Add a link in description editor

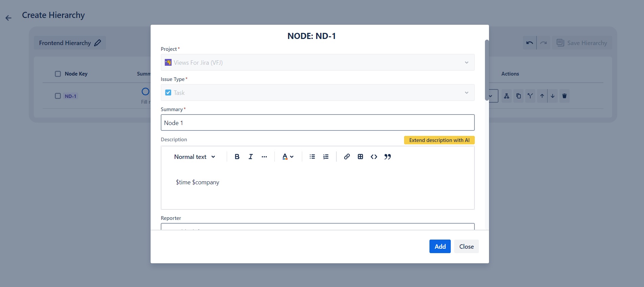[347, 157]
